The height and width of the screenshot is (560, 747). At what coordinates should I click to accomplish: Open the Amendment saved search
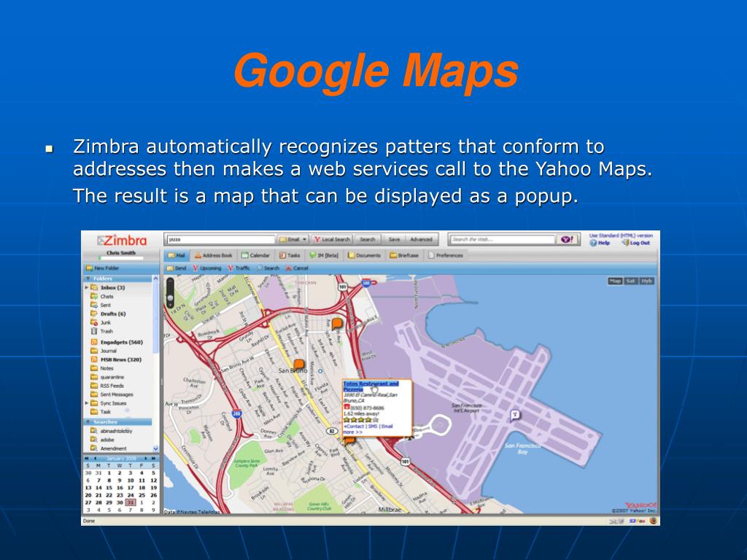tap(109, 448)
